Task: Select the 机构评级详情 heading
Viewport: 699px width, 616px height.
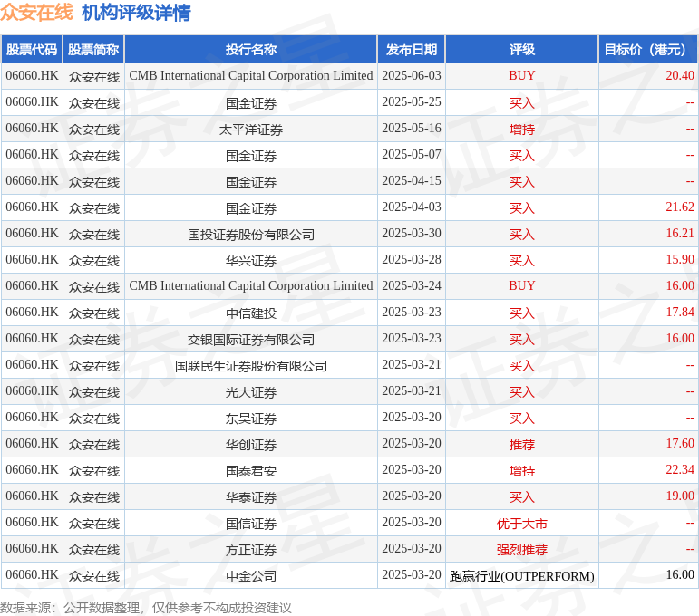Action: (x=136, y=12)
